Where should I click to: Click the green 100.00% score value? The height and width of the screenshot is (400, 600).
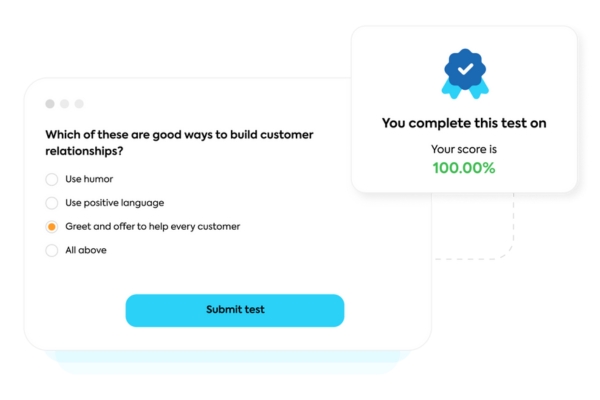464,168
